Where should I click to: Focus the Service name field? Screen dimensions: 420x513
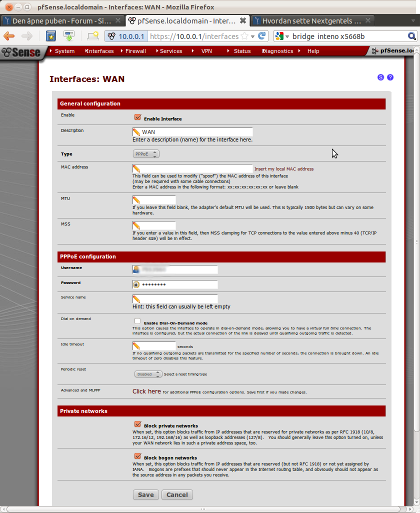pos(175,298)
